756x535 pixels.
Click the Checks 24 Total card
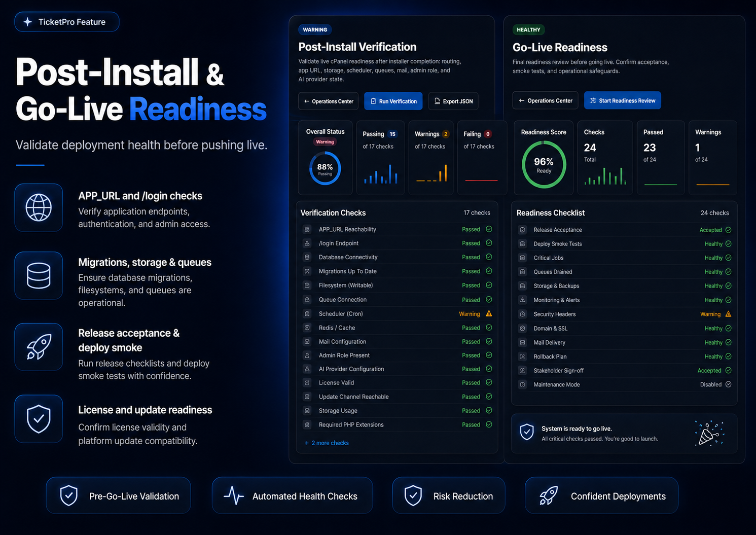coord(605,158)
